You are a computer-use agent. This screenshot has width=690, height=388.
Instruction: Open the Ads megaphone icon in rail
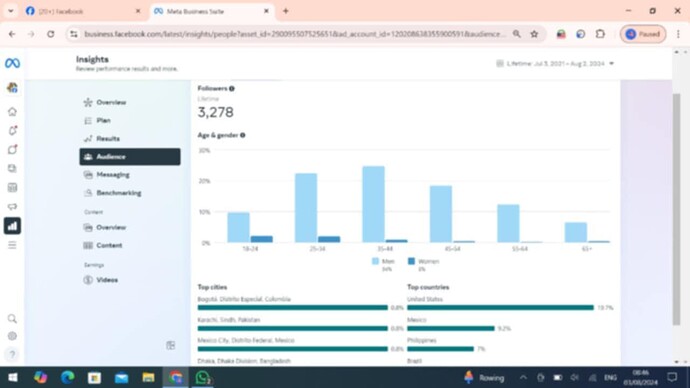(12, 207)
